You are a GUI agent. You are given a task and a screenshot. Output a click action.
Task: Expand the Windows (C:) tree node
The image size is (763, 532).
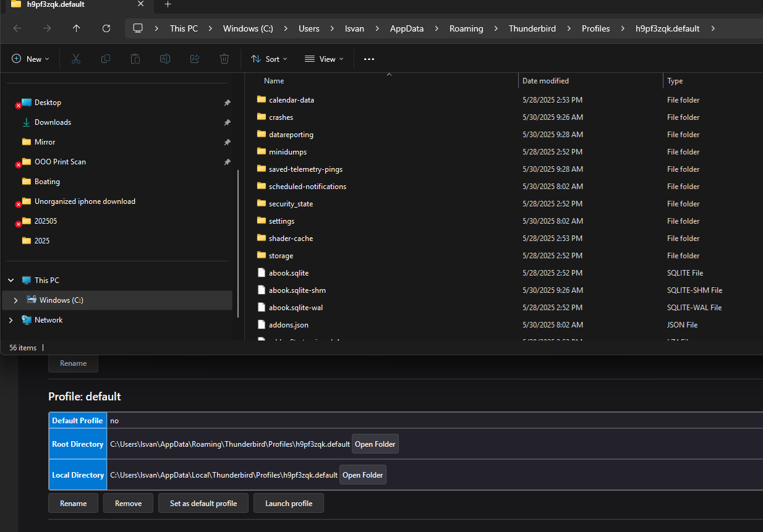pos(15,300)
